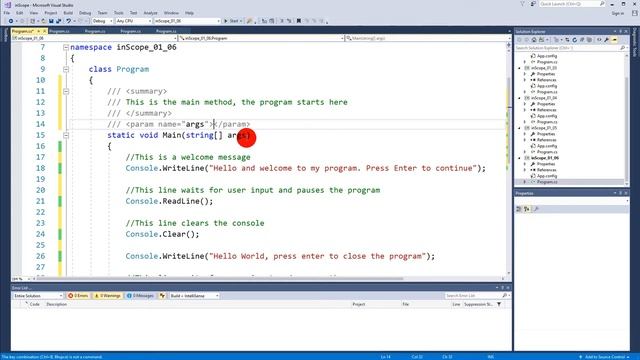
Task: Click the bookmark icon in main toolbar
Action: coord(299,21)
